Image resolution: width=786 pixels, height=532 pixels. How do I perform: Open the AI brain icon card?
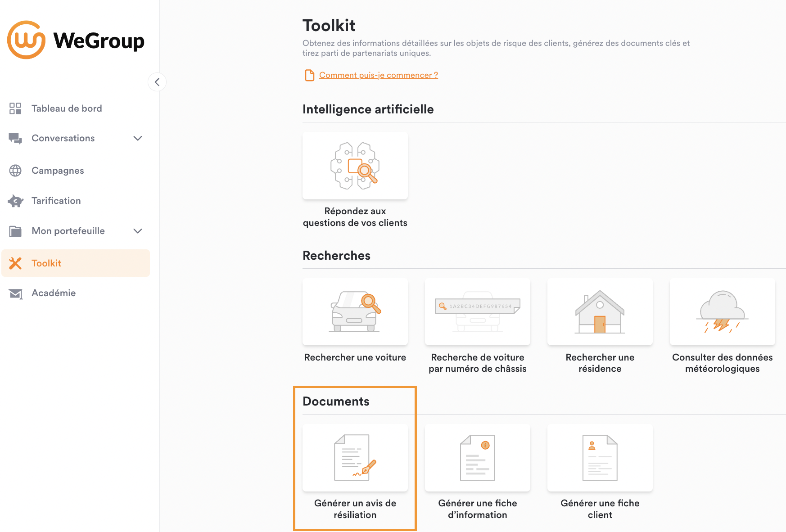click(355, 166)
